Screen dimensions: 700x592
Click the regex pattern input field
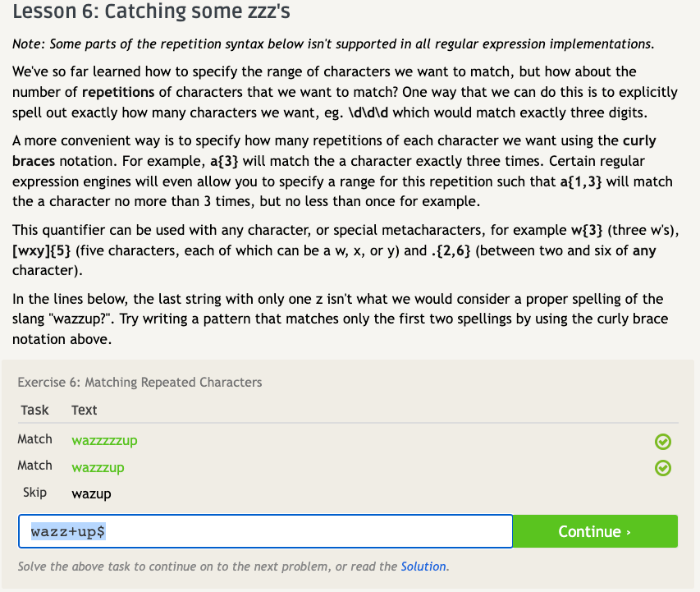(x=265, y=531)
